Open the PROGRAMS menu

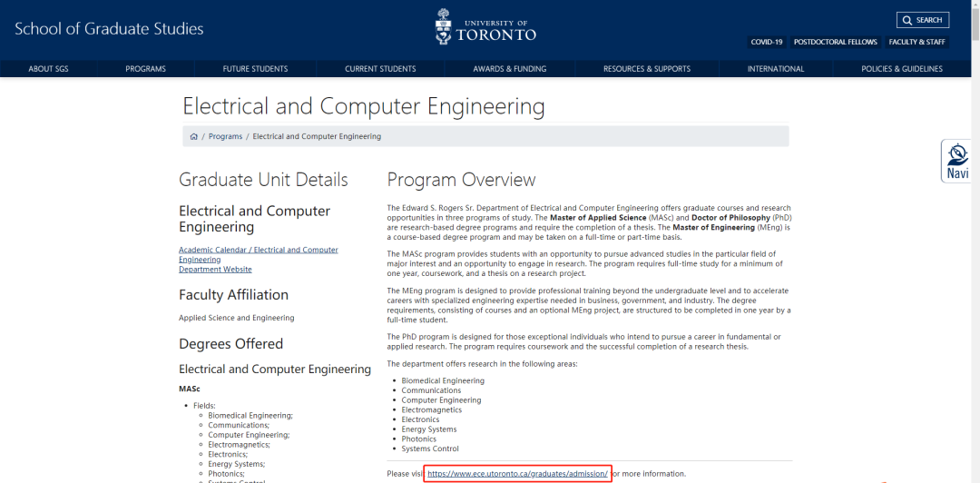click(x=145, y=69)
